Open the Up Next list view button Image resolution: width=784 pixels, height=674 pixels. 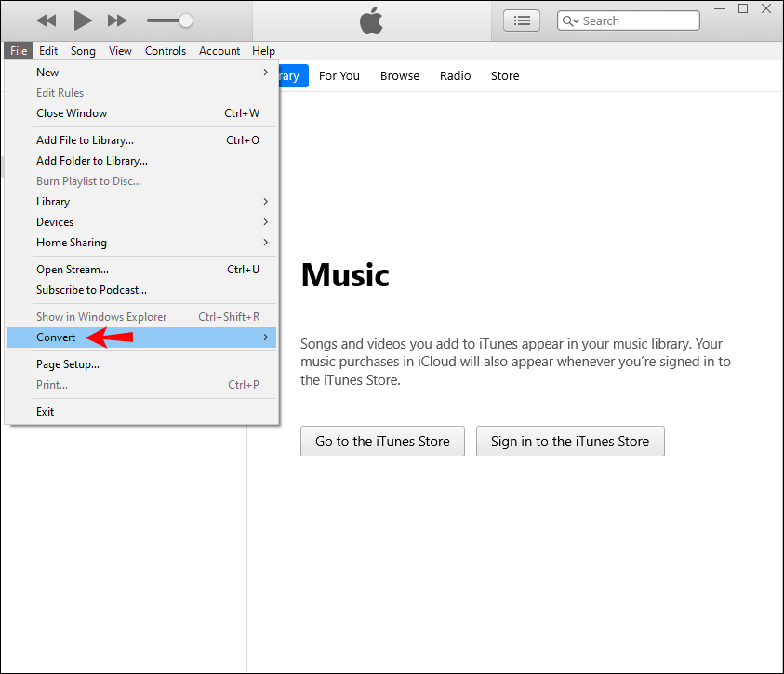tap(522, 20)
